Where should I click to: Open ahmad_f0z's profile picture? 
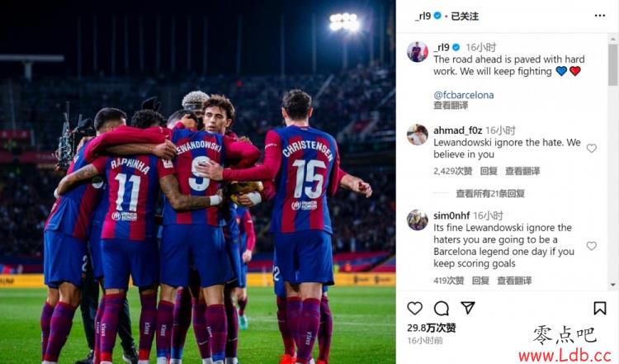[418, 135]
